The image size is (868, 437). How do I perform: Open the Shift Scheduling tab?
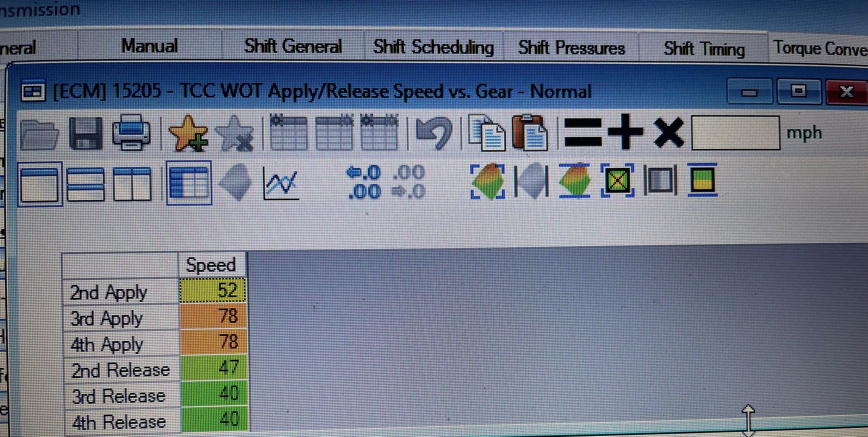(x=433, y=47)
